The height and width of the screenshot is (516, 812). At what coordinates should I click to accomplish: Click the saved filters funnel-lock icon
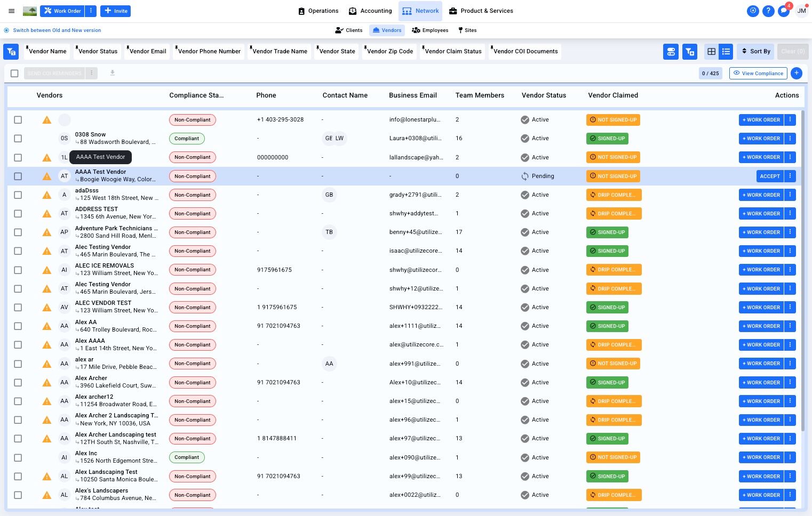point(11,52)
